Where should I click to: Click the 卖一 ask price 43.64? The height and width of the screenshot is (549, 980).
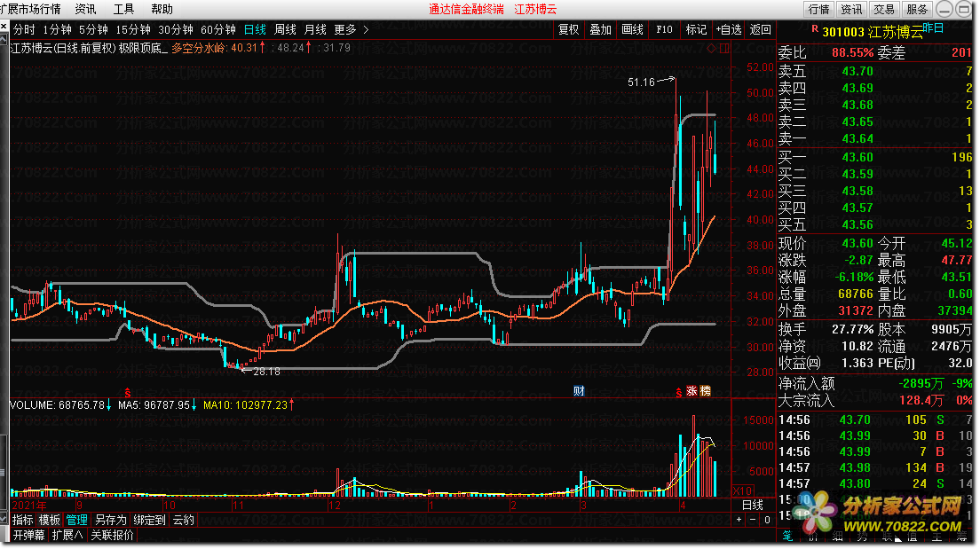(857, 138)
